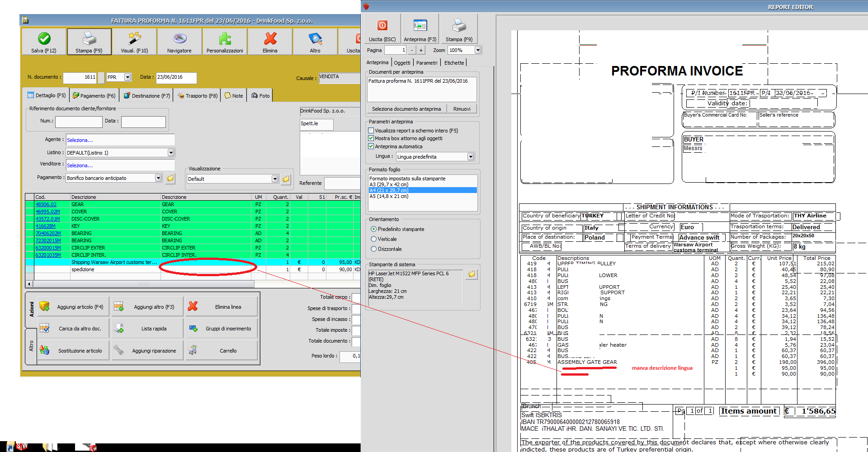Switch to the Trasporto (F8) tab

point(197,96)
